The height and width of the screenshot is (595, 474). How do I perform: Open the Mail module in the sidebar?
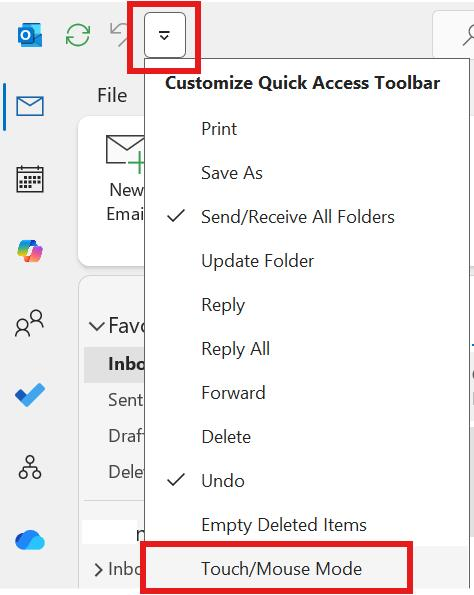30,106
